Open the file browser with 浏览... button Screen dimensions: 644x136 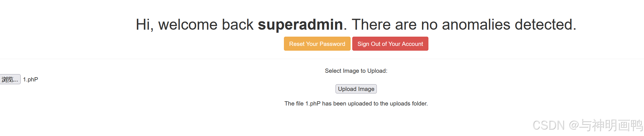[10, 79]
